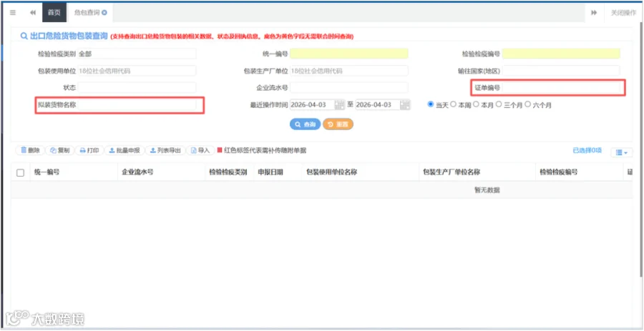Click the 检验检疫编号 yellow input field
This screenshot has width=644, height=331.
click(x=561, y=54)
